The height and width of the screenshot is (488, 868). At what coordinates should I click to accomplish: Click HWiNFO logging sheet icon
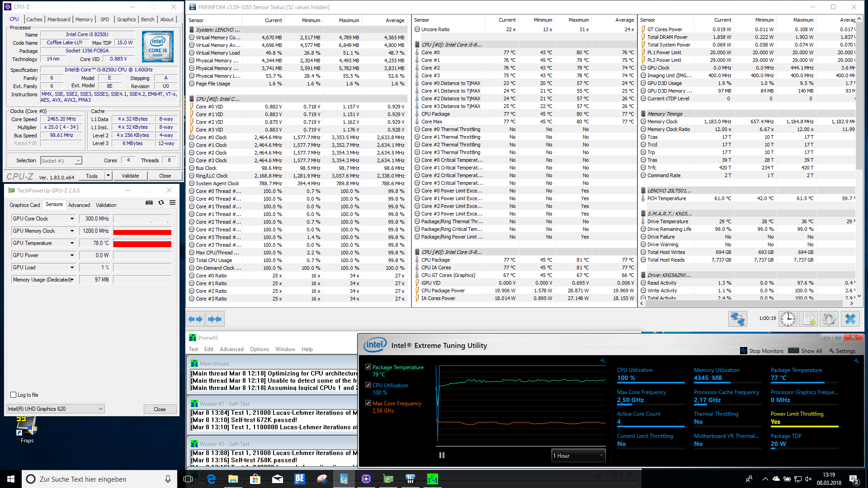click(809, 319)
